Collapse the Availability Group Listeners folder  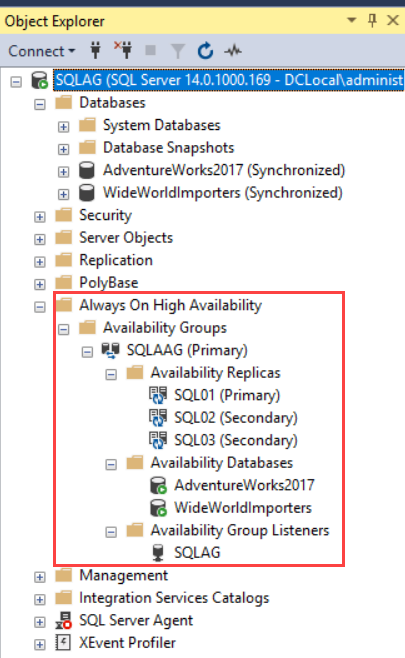pyautogui.click(x=111, y=532)
